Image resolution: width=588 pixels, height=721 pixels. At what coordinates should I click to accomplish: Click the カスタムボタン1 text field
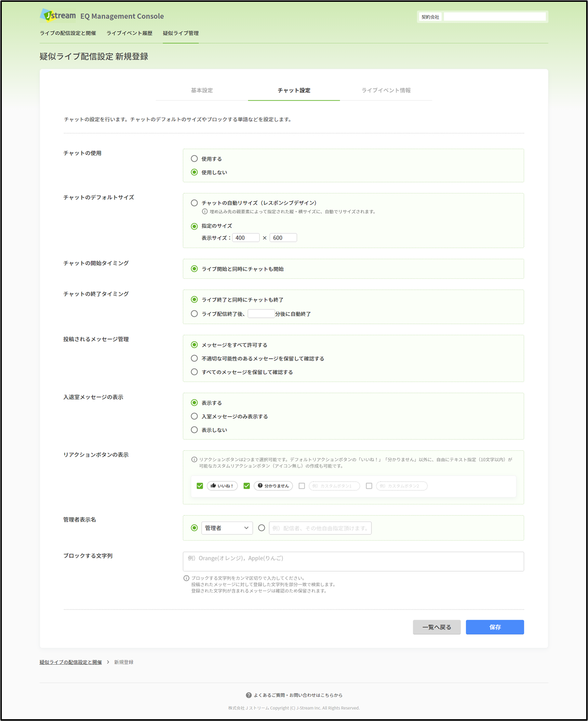click(334, 486)
